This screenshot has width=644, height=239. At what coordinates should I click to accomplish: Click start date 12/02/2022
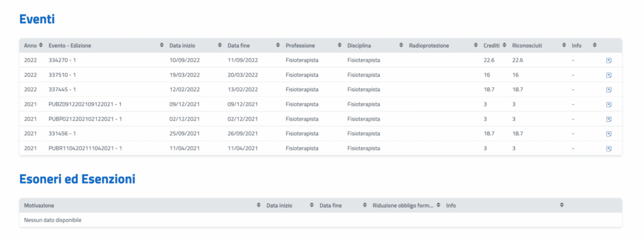coord(184,89)
